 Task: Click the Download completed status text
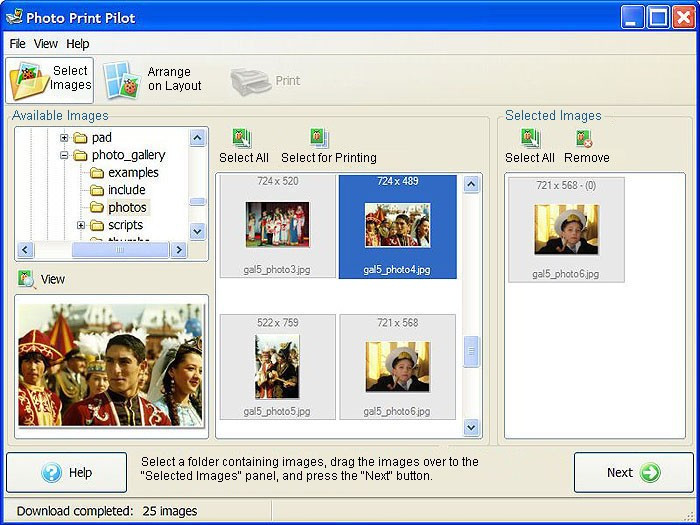(x=75, y=511)
